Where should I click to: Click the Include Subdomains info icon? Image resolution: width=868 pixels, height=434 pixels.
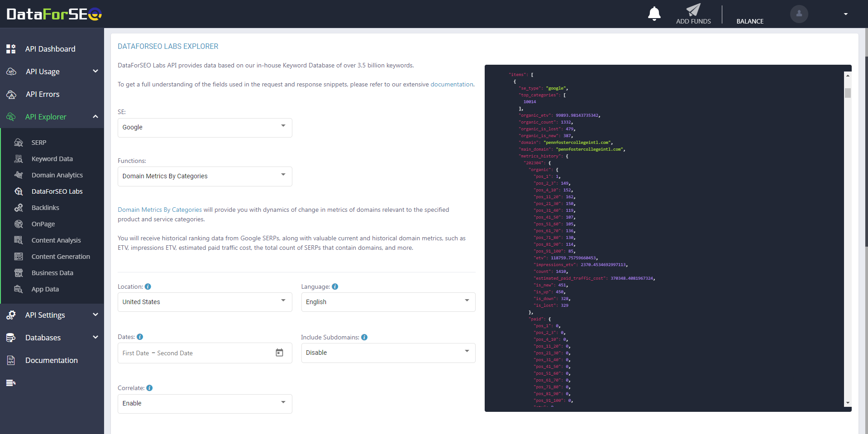pyautogui.click(x=364, y=337)
